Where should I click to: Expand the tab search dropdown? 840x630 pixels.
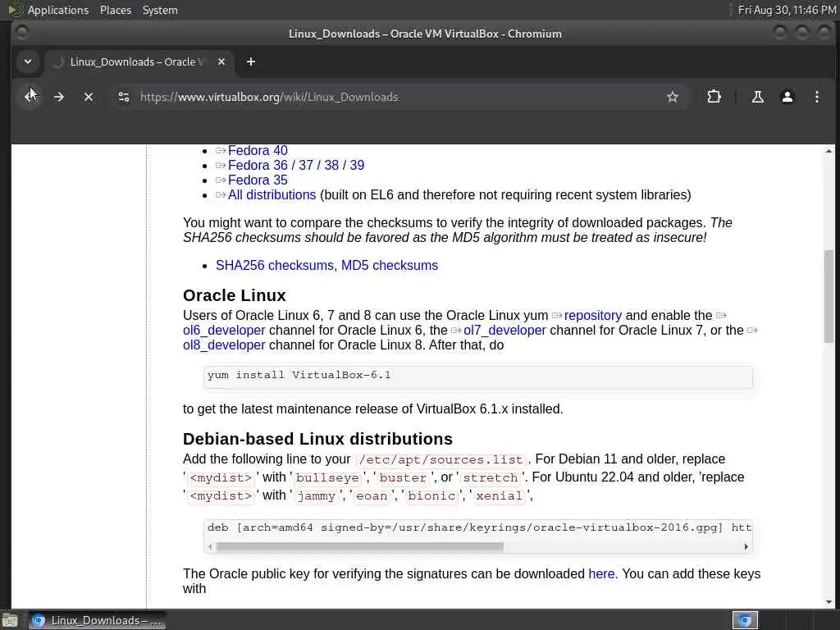point(28,62)
